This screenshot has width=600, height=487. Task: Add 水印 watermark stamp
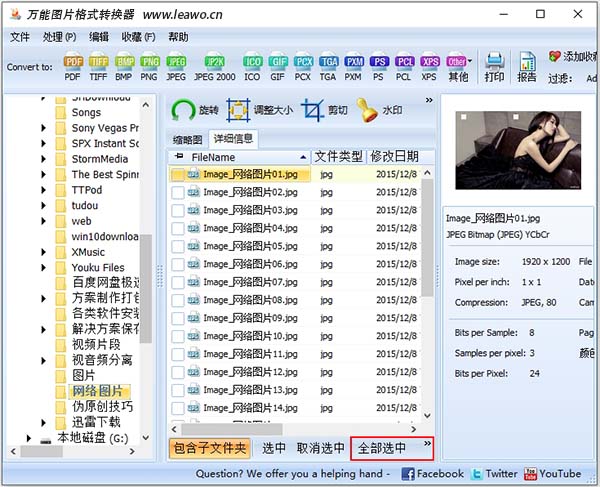[x=379, y=110]
